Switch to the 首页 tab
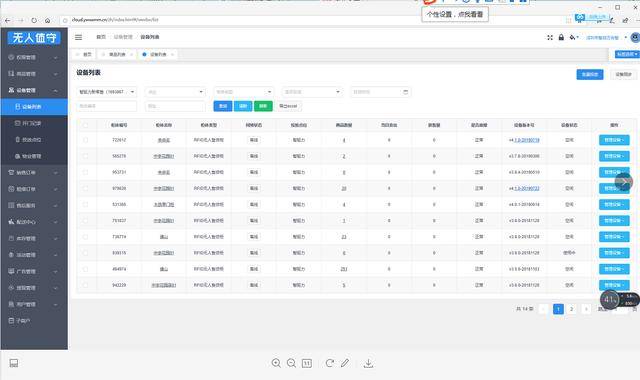This screenshot has width=640, height=380. (x=84, y=54)
